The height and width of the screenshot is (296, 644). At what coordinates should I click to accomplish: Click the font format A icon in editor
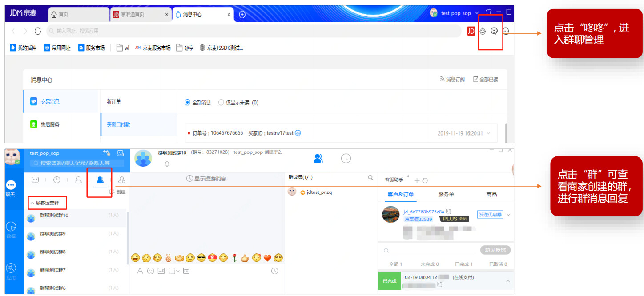pos(140,271)
